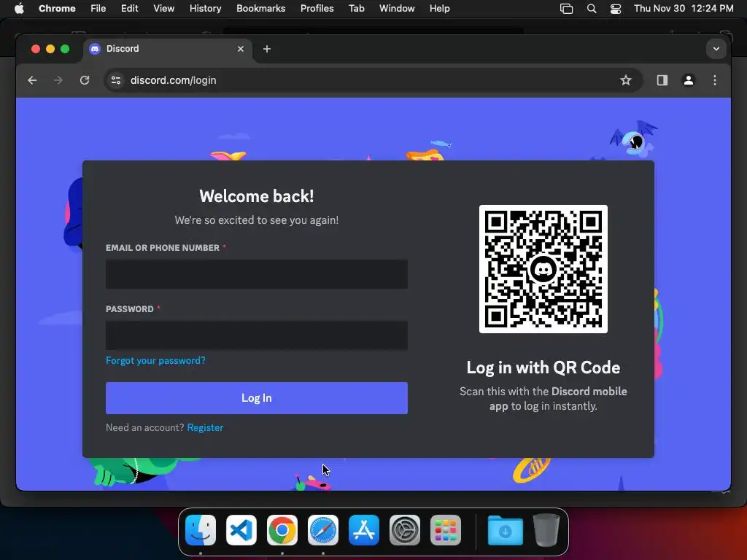The image size is (747, 560).
Task: Open the Window menu
Action: pyautogui.click(x=397, y=9)
